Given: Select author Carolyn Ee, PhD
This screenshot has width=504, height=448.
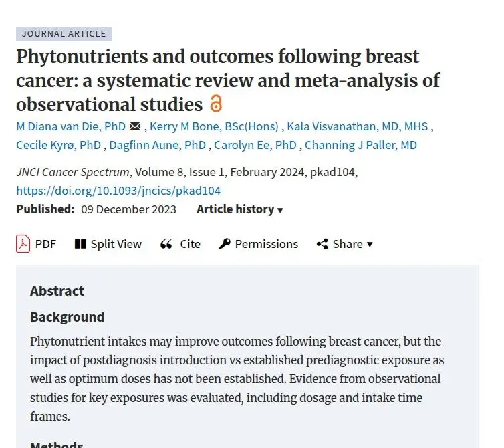Looking at the screenshot, I should pos(255,145).
